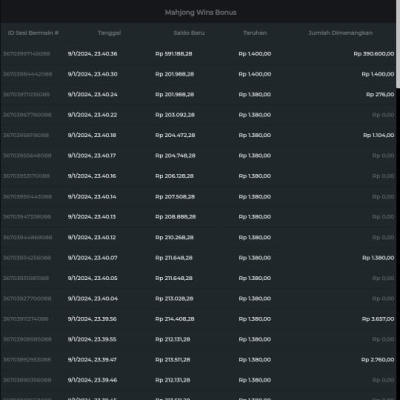400x400 pixels.
Task: Click bet Rp 1.380,00 in the 23.40.24 row
Action: click(x=255, y=94)
